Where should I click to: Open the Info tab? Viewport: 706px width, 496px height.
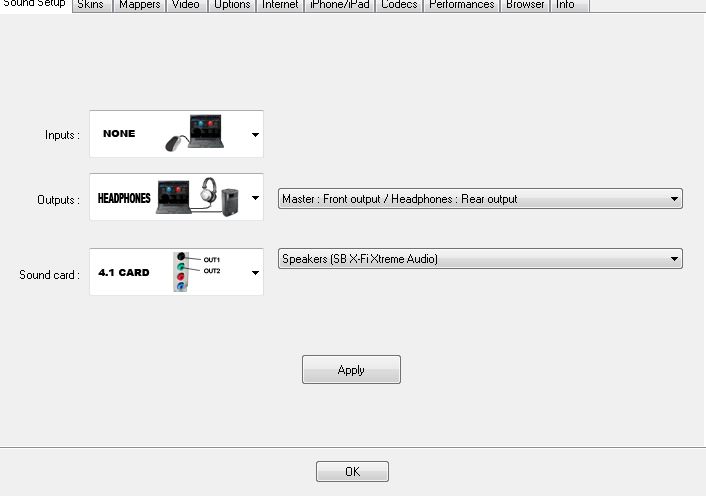click(x=569, y=5)
